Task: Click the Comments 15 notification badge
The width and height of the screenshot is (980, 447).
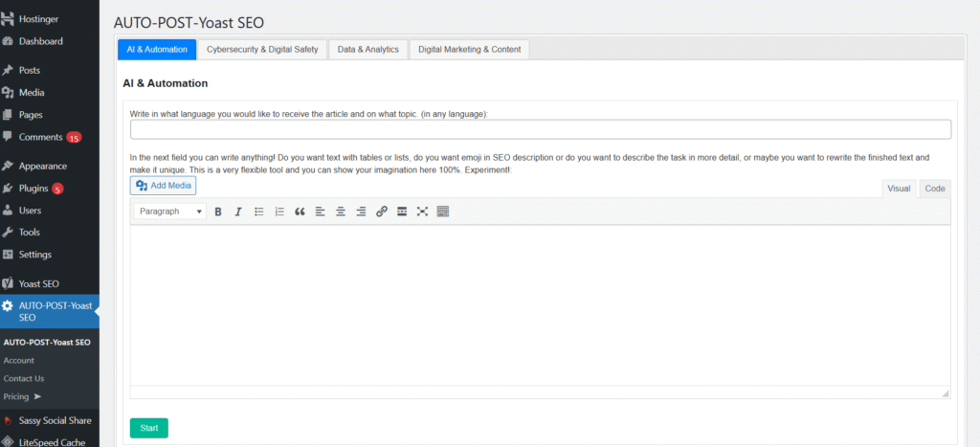Action: pyautogui.click(x=74, y=138)
